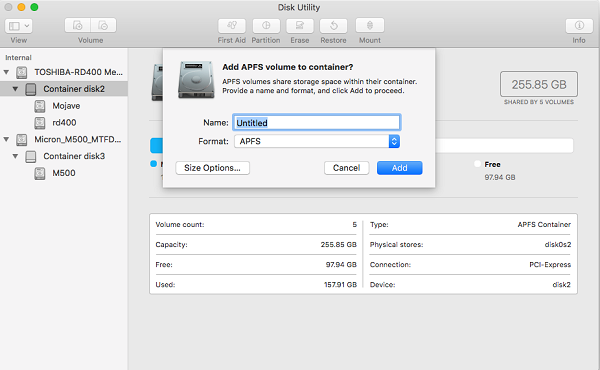The image size is (600, 370).
Task: Click the remove volume toolbar icon
Action: pos(103,26)
